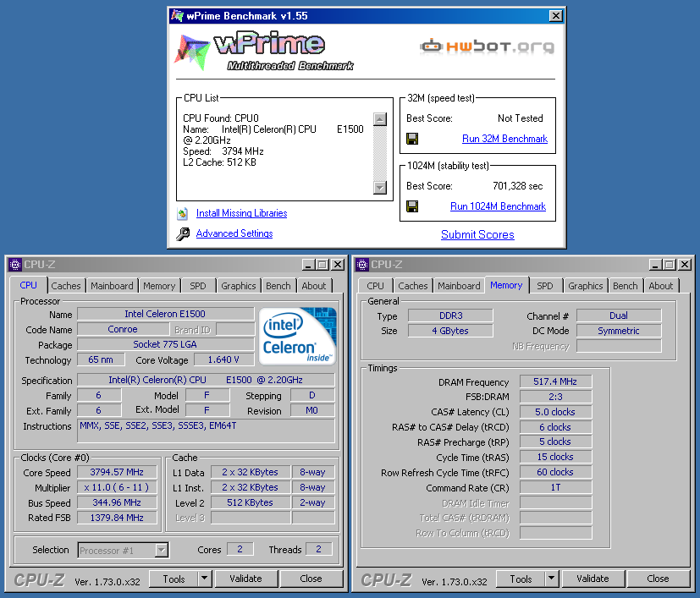Click the CPU List scrollbar track
Screen dimensions: 700x598
coord(380,153)
